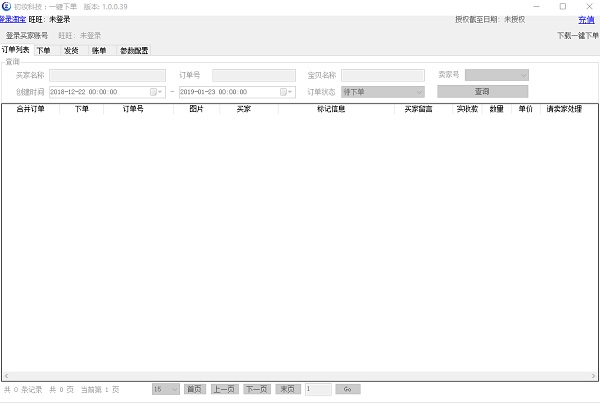Switch to the 参数配置 tab
Image resolution: width=600 pixels, height=403 pixels.
134,51
